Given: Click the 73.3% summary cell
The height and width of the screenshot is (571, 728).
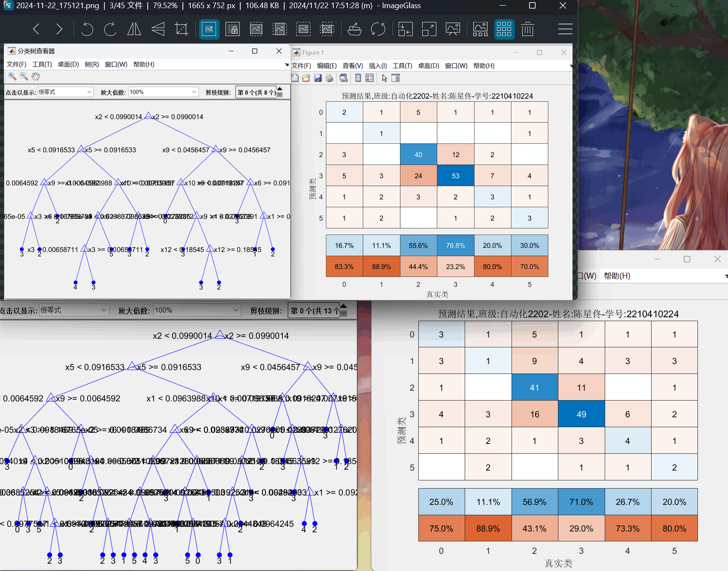Looking at the screenshot, I should 627,528.
